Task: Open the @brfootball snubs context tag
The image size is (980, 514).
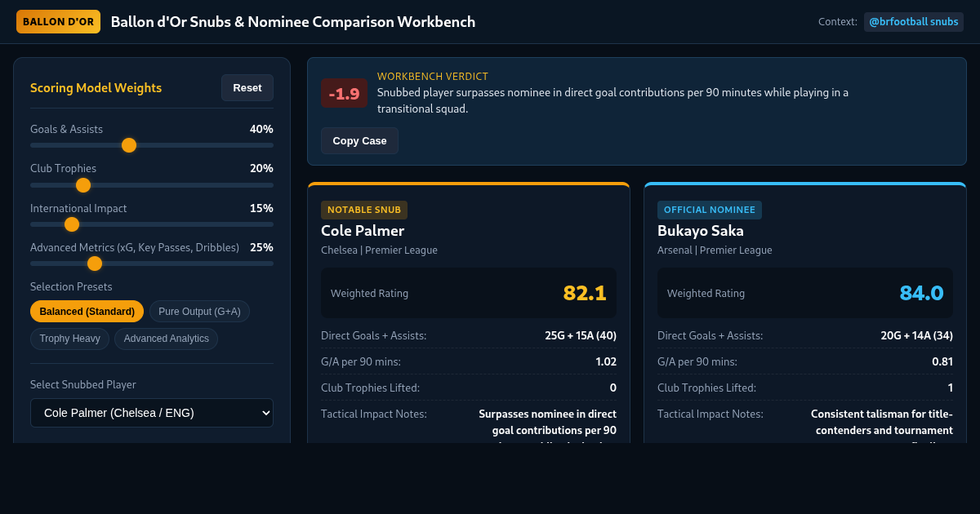Action: pyautogui.click(x=913, y=21)
